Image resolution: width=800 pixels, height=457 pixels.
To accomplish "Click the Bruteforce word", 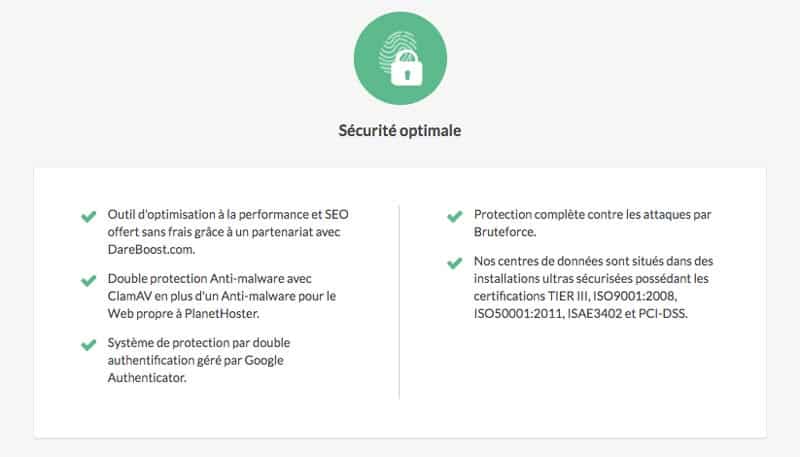I will 505,232.
